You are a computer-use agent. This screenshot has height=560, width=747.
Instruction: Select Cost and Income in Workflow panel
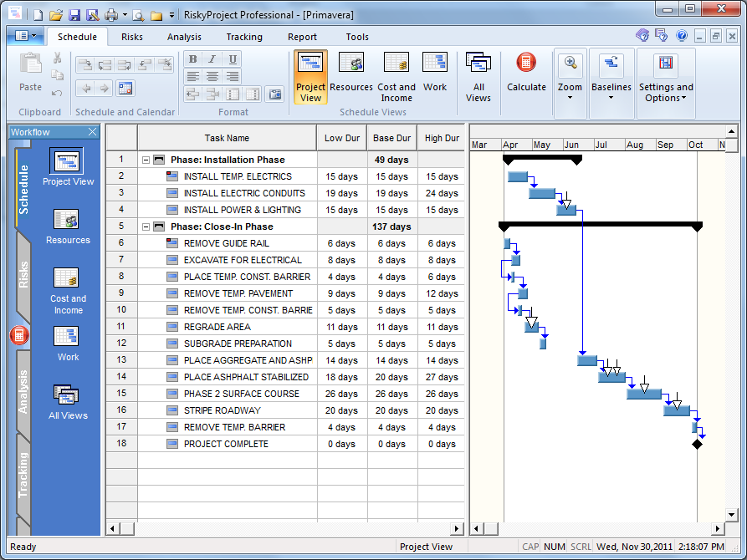click(x=68, y=291)
